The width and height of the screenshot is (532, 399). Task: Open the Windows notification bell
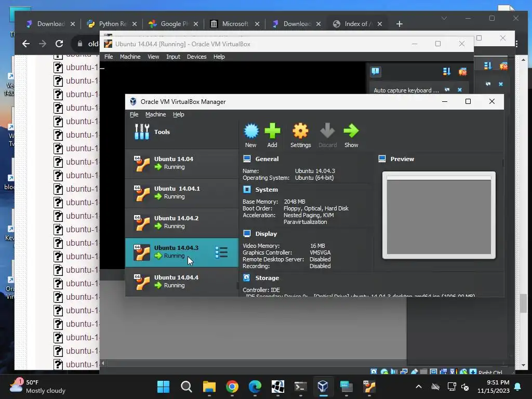pyautogui.click(x=517, y=387)
